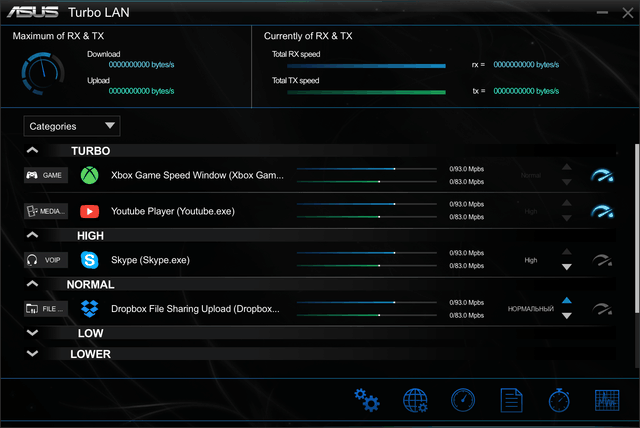Select Xbox Game Speed Window entry text
The image size is (640, 428).
(x=198, y=175)
